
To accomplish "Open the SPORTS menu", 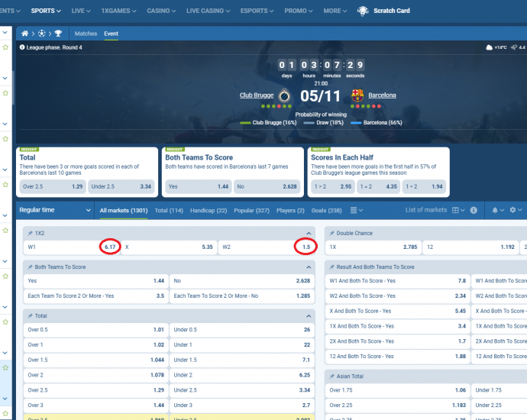I will coord(46,11).
